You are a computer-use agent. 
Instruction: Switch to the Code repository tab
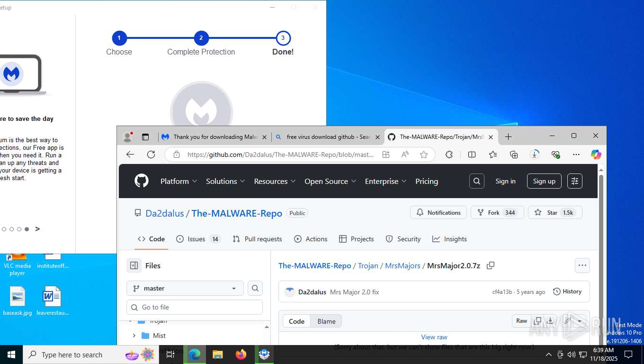coord(151,239)
